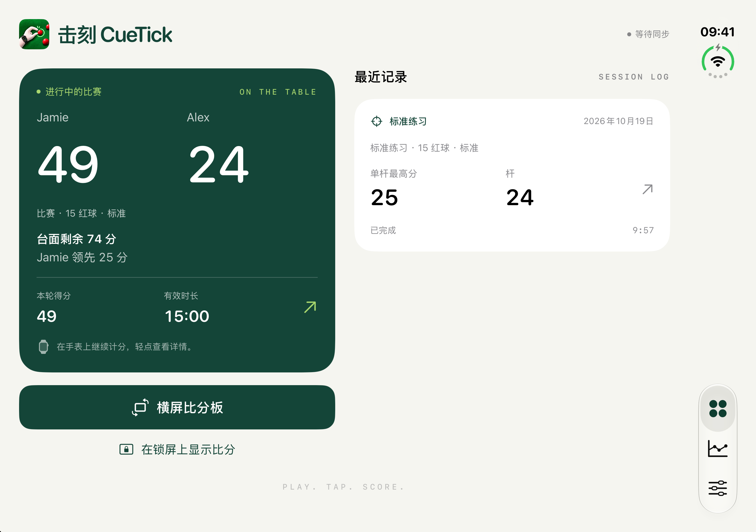This screenshot has height=532, width=756.
Task: Click the lock screen icon
Action: 126,449
